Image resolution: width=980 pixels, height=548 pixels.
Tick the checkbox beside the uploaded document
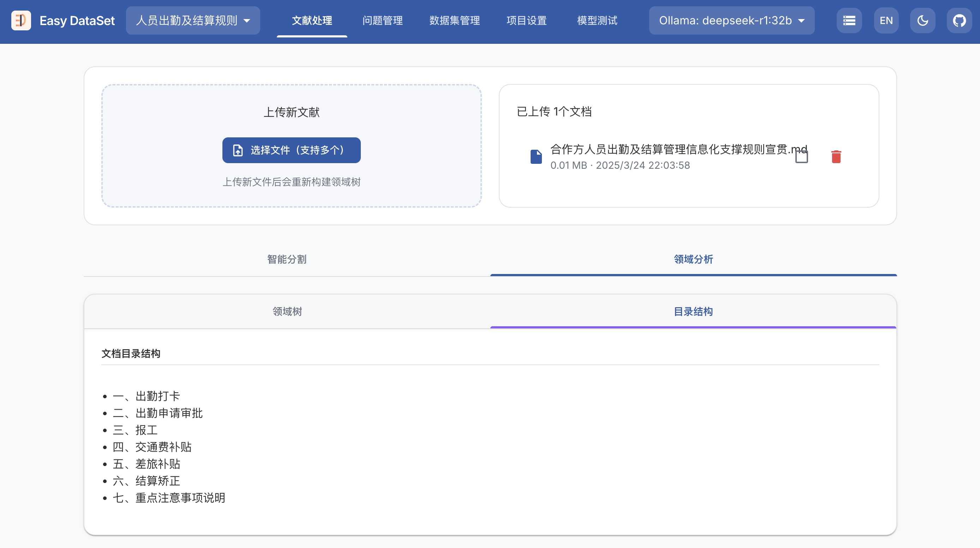(x=801, y=157)
